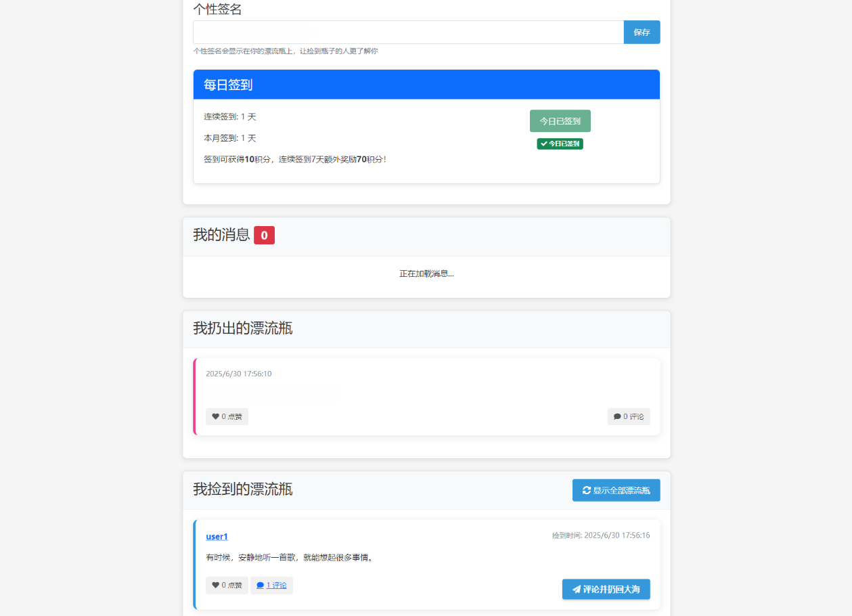Click the paper plane icon to comment and throw back
852x616 pixels.
pyautogui.click(x=577, y=590)
